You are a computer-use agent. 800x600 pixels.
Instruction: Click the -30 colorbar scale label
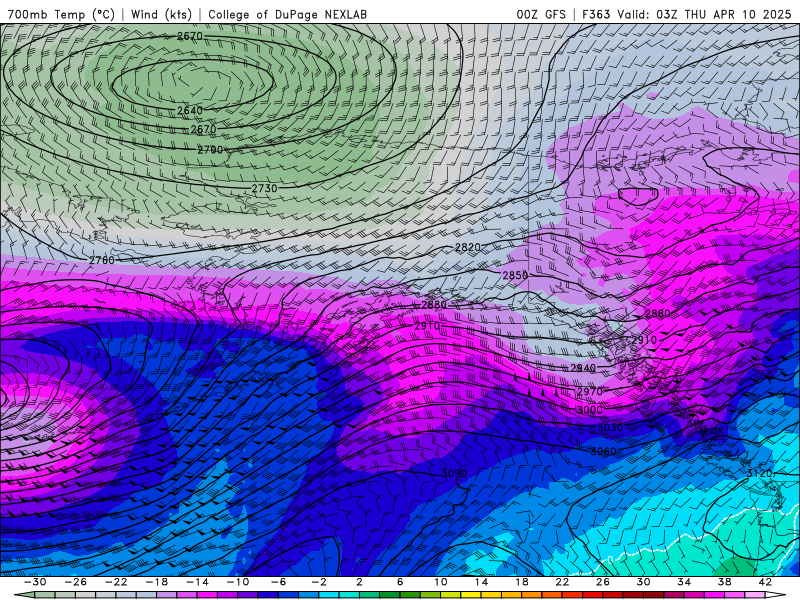(35, 582)
